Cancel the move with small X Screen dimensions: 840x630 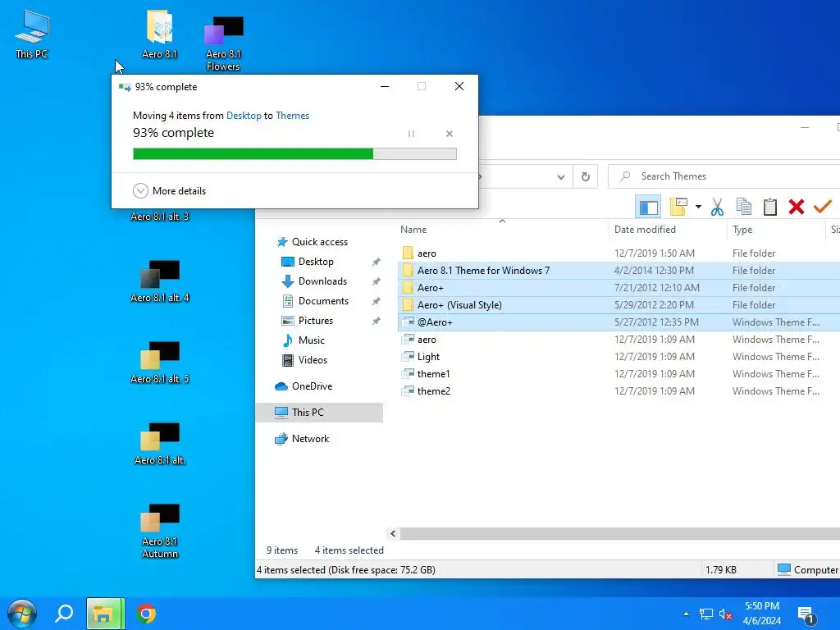click(450, 134)
